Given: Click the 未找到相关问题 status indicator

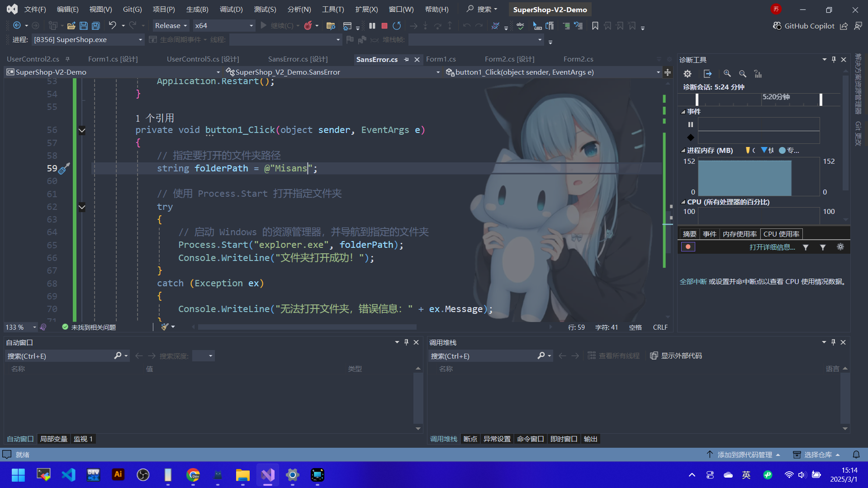Looking at the screenshot, I should coord(89,327).
